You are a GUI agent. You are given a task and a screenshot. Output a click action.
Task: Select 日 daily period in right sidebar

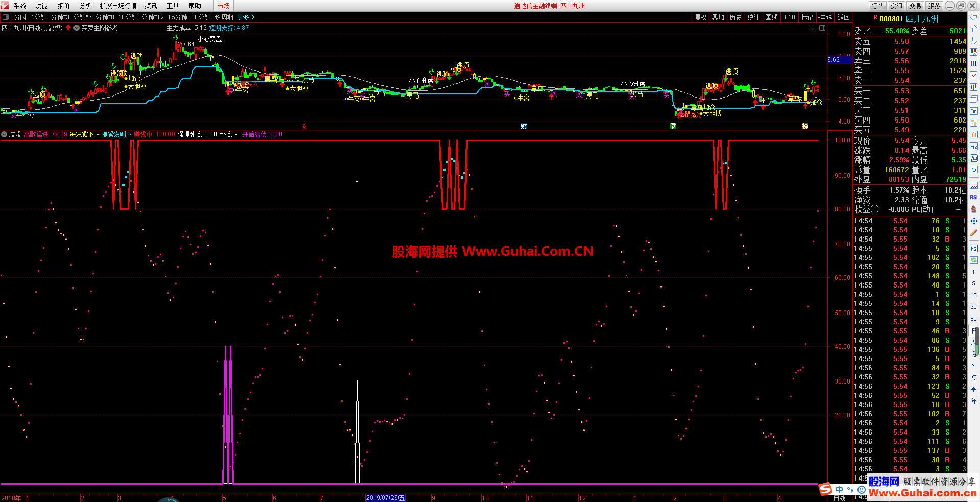tap(974, 331)
